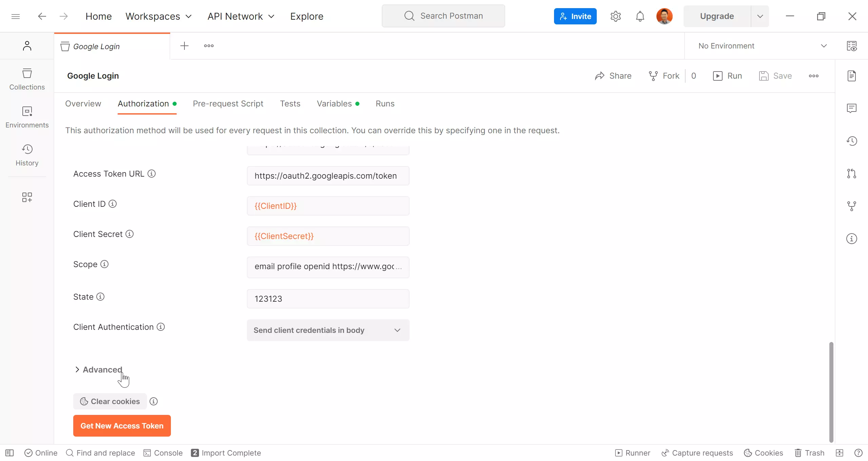Click the Invite button
This screenshot has height=461, width=868.
pos(575,16)
